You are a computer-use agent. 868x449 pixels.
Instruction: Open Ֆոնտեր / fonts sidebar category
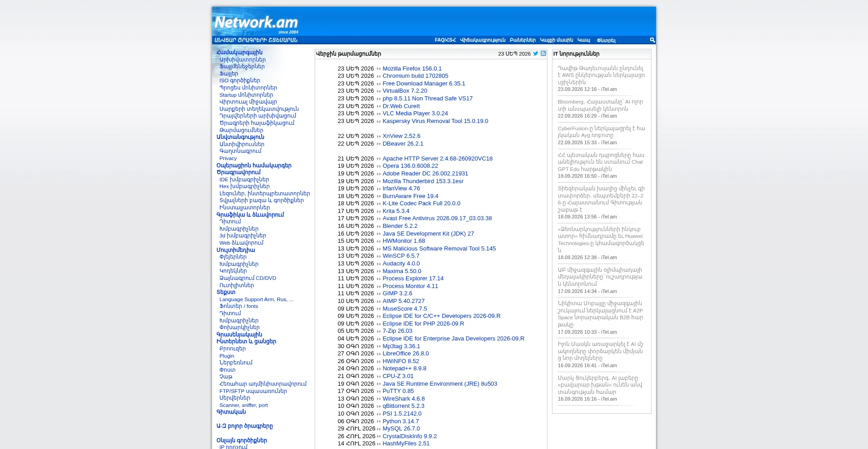coord(239,306)
